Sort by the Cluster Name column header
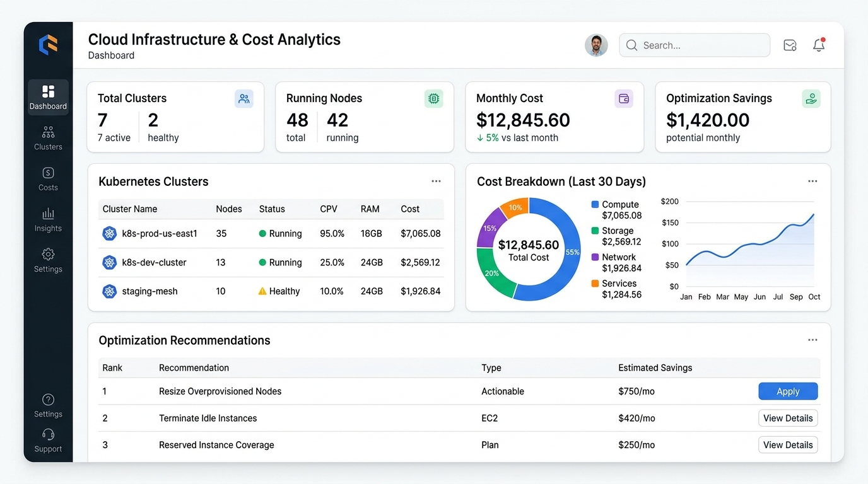The image size is (868, 484). pos(130,209)
